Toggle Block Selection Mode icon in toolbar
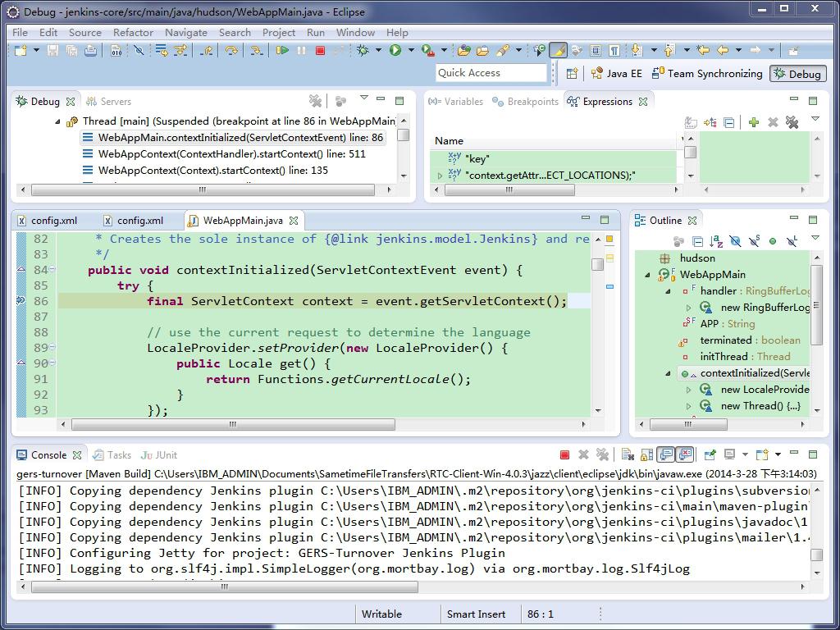The width and height of the screenshot is (840, 630). 596,50
